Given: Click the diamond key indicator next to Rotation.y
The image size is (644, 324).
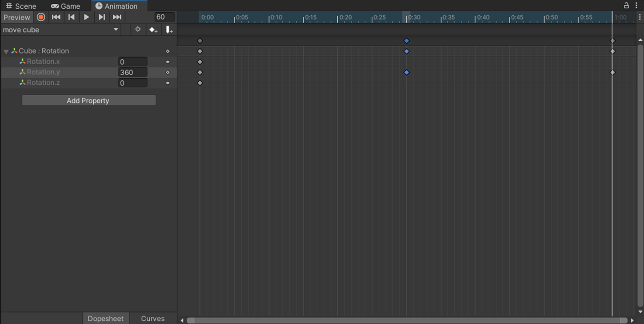Looking at the screenshot, I should pyautogui.click(x=168, y=72).
